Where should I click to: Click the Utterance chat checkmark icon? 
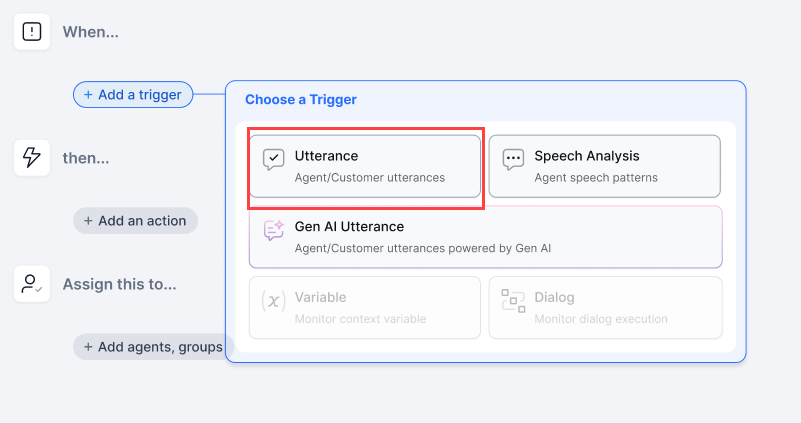[274, 159]
